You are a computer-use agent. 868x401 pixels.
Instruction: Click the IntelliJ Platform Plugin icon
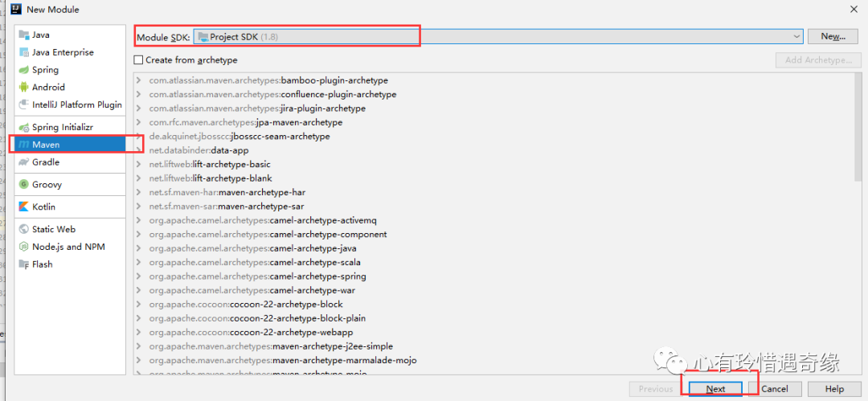[x=24, y=104]
